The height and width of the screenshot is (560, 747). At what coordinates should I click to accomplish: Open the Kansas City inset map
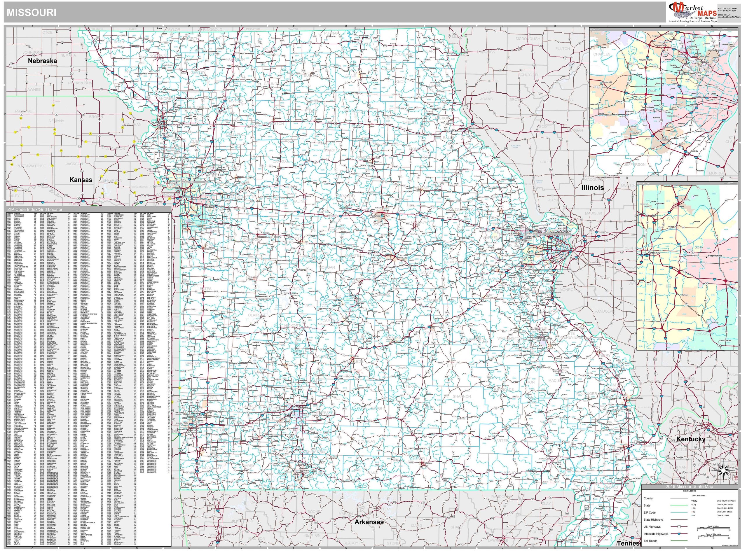[x=687, y=266]
